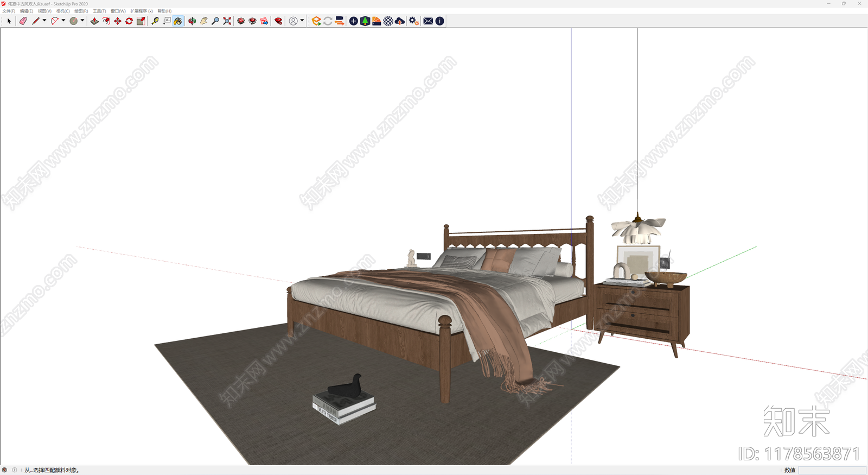
Task: Open the 绘图(R) menu
Action: [x=81, y=11]
